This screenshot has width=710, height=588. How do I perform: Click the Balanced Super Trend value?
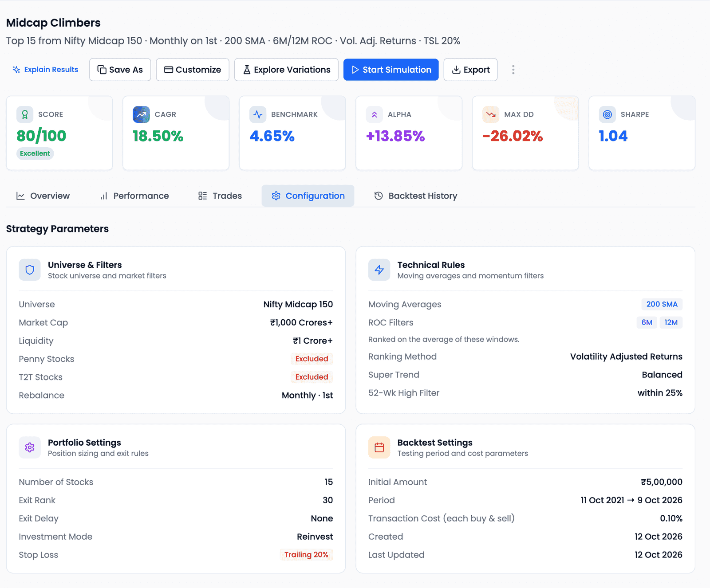(662, 375)
